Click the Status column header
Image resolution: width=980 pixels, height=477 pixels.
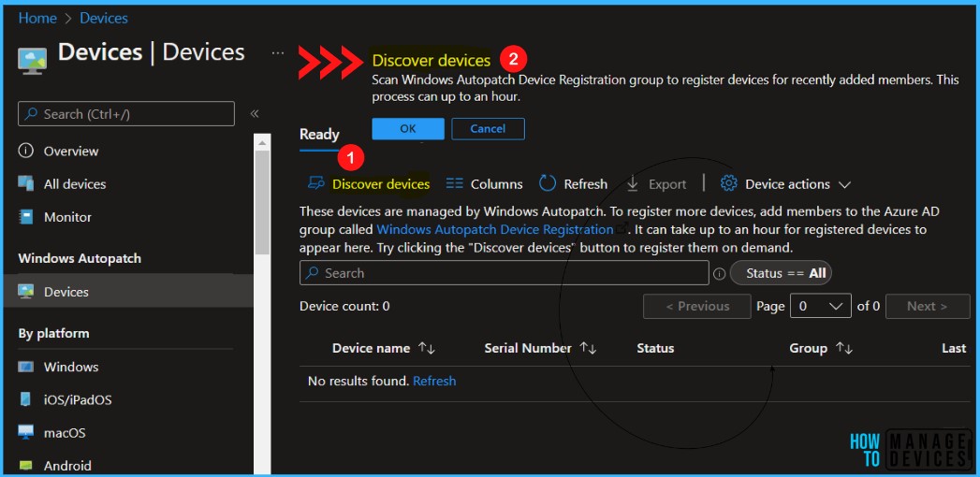[x=655, y=348]
